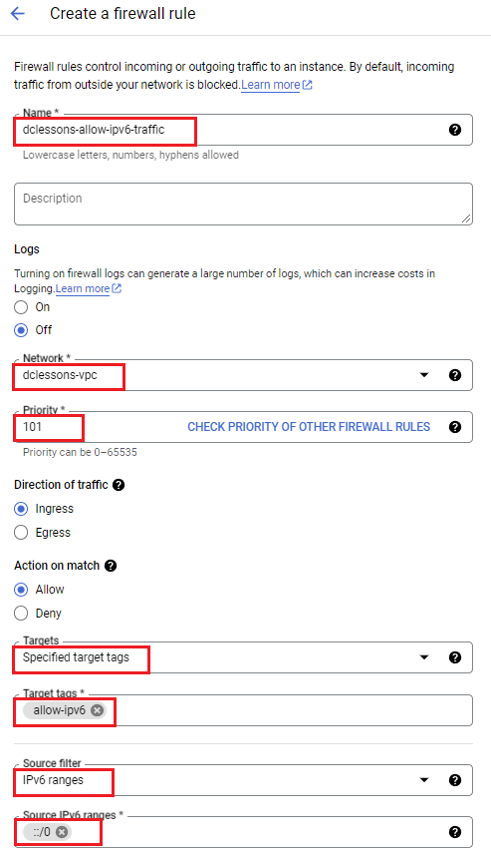Choose Deny as the action on match
This screenshot has width=491, height=852.
[x=21, y=613]
